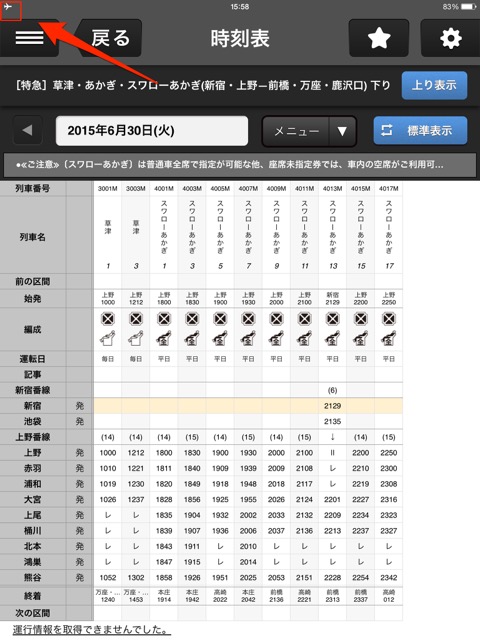Go to previous day with left arrow

tap(28, 131)
